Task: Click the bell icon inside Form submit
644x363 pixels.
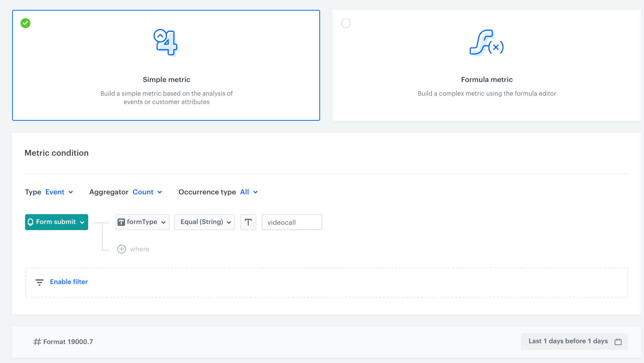Action: (31, 222)
